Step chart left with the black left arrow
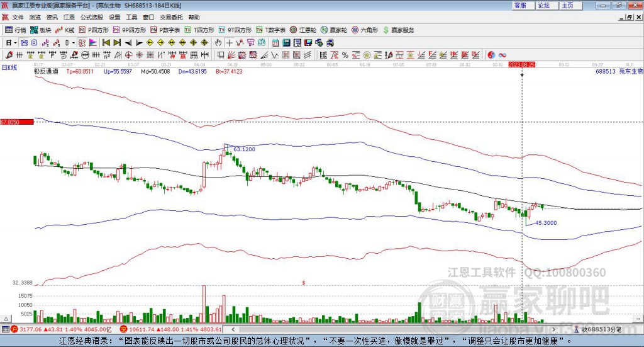This screenshot has height=347, width=644. pos(128,43)
